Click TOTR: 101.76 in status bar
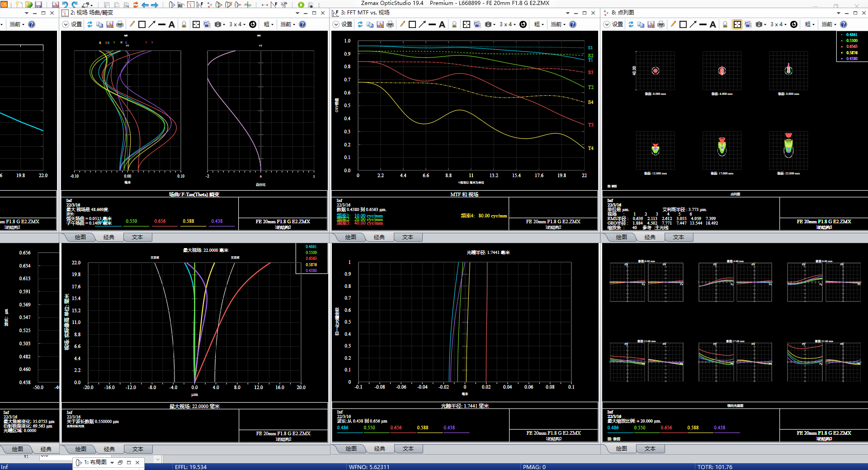868x470 pixels. click(x=715, y=467)
